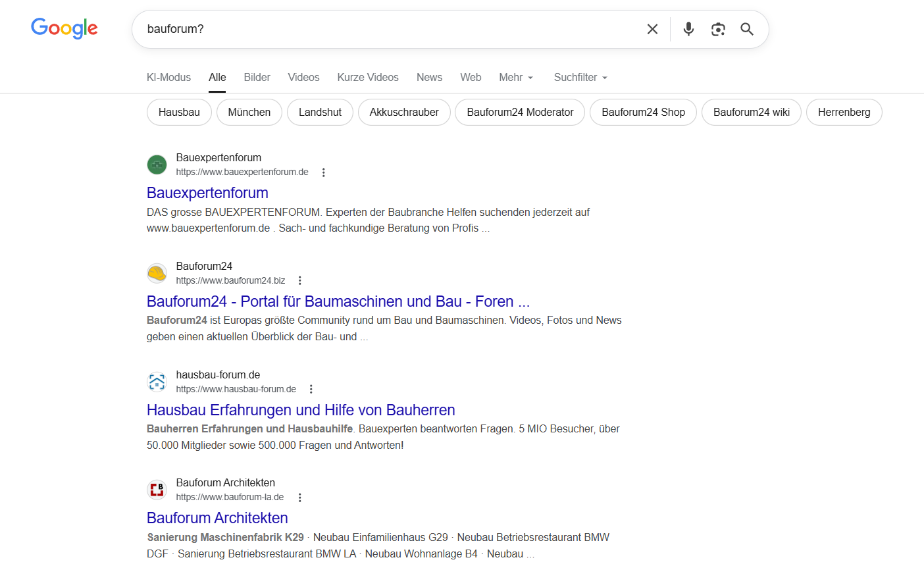Open more options for Bauforum24 result
This screenshot has height=566, width=924.
coord(300,280)
